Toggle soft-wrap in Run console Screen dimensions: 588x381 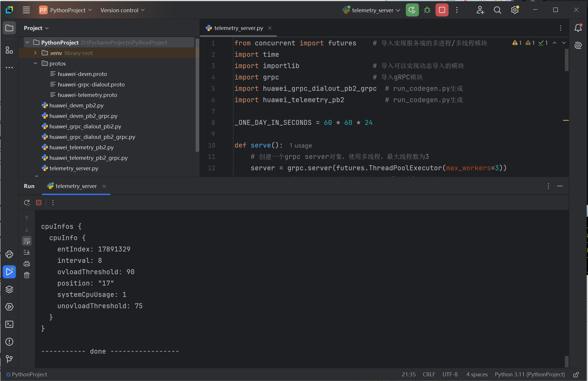coord(27,241)
